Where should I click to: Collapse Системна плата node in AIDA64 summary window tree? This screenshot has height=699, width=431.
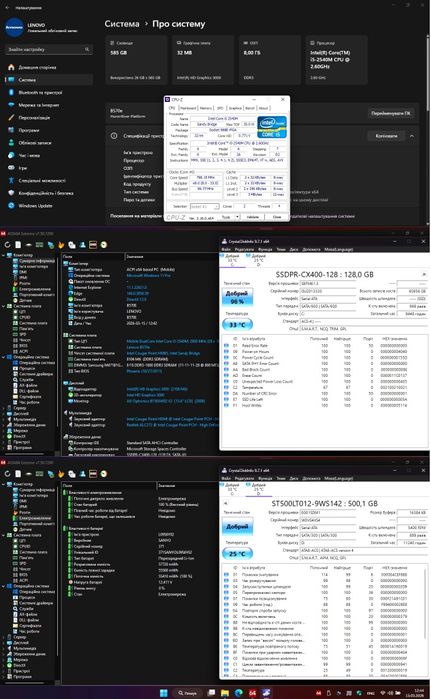(x=4, y=306)
